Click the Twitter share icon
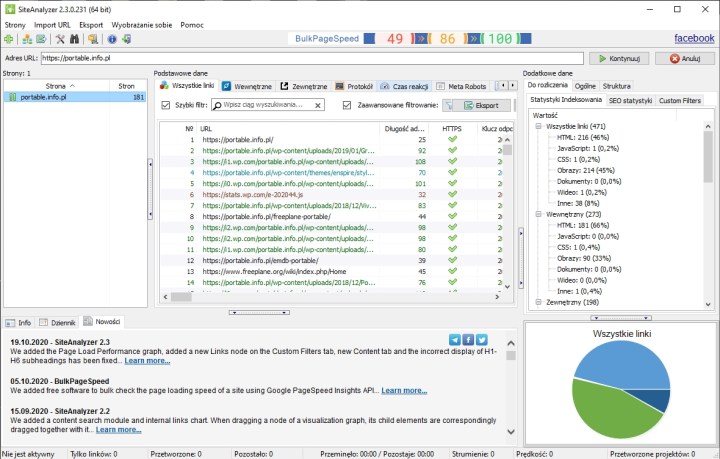This screenshot has width=720, height=459. pos(481,340)
